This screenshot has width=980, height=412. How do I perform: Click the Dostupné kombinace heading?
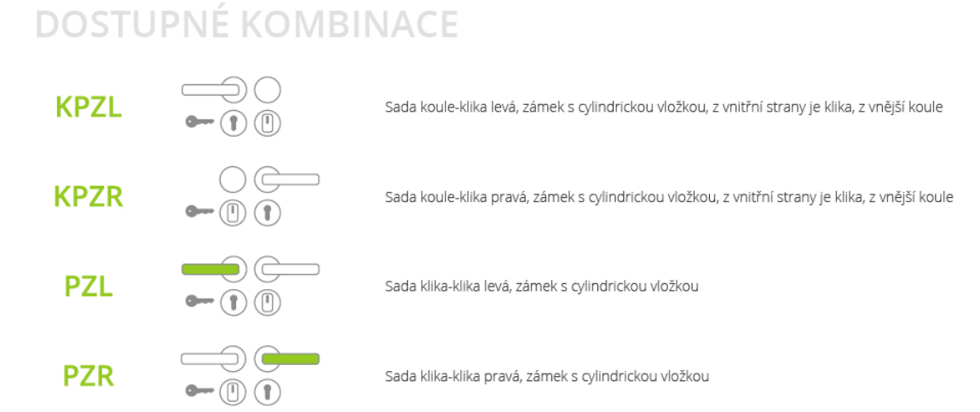click(247, 25)
